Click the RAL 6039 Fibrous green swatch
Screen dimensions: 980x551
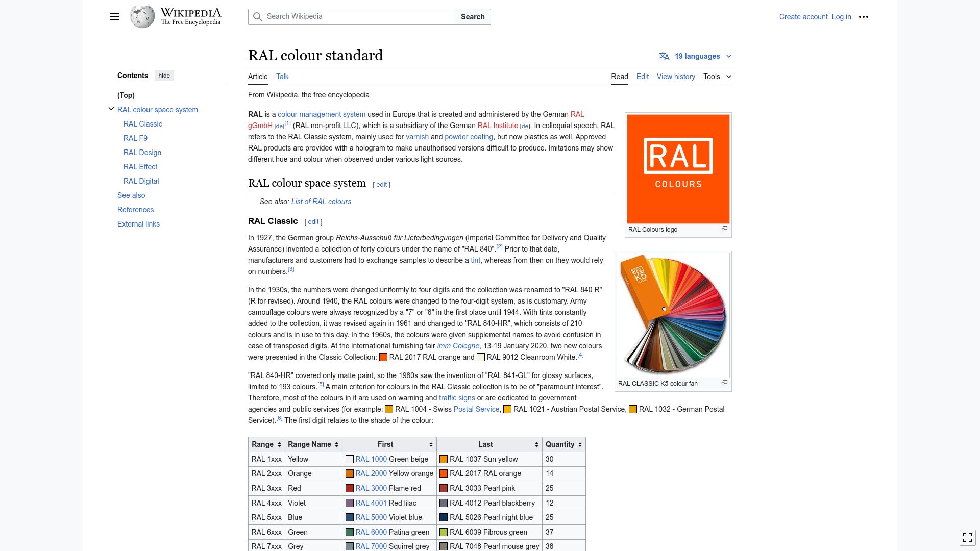tap(444, 532)
